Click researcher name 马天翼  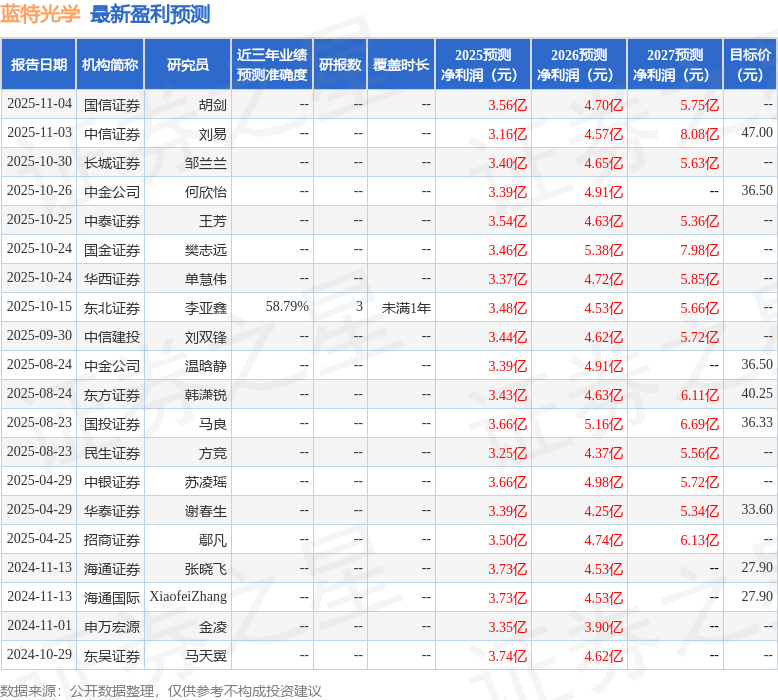click(206, 656)
